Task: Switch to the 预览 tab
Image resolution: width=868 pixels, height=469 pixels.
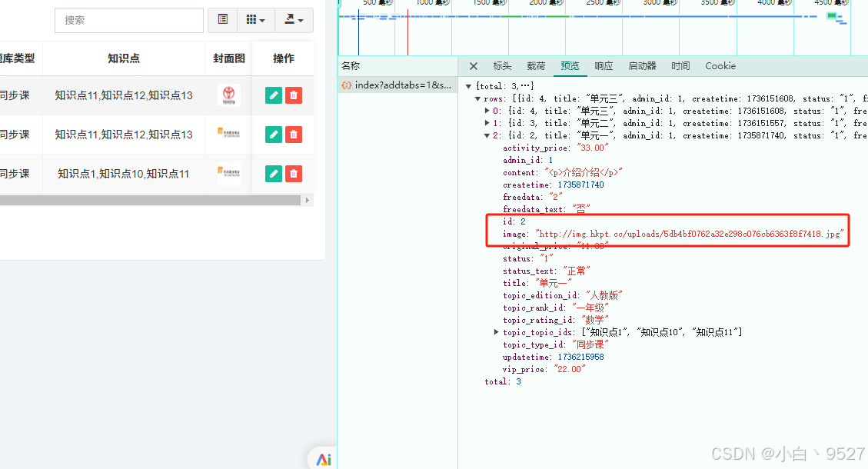Action: pos(570,66)
